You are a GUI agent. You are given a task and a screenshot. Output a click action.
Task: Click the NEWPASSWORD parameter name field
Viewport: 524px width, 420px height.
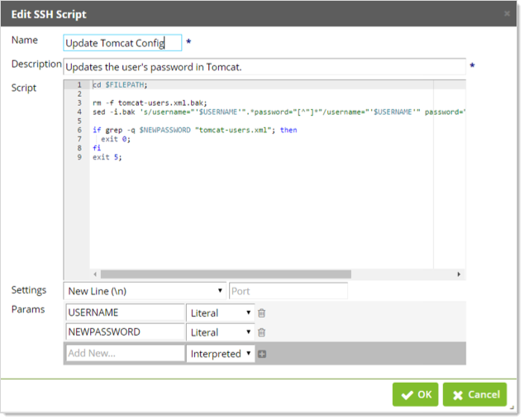[x=125, y=332]
